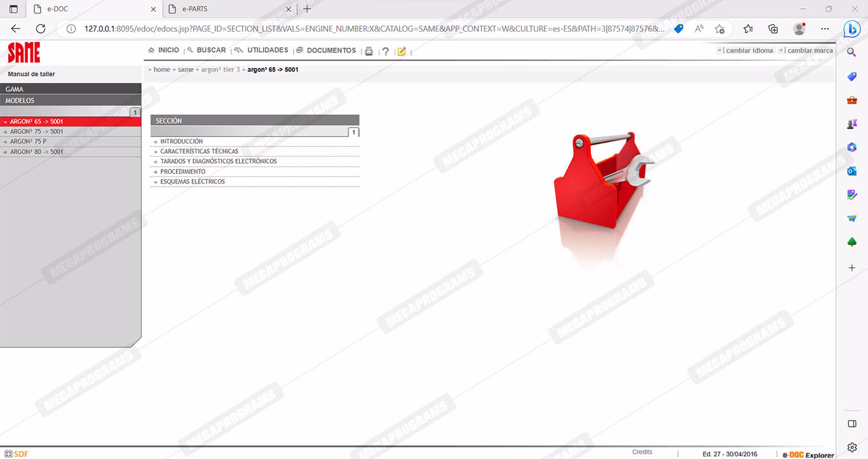Open the sidebar Designer note icon
The image size is (868, 459).
click(x=852, y=194)
